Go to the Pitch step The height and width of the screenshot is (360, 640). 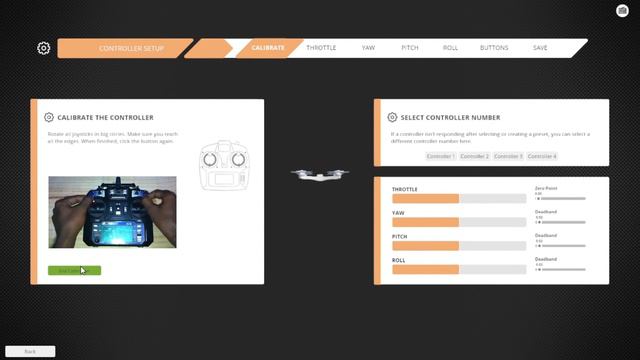point(410,48)
